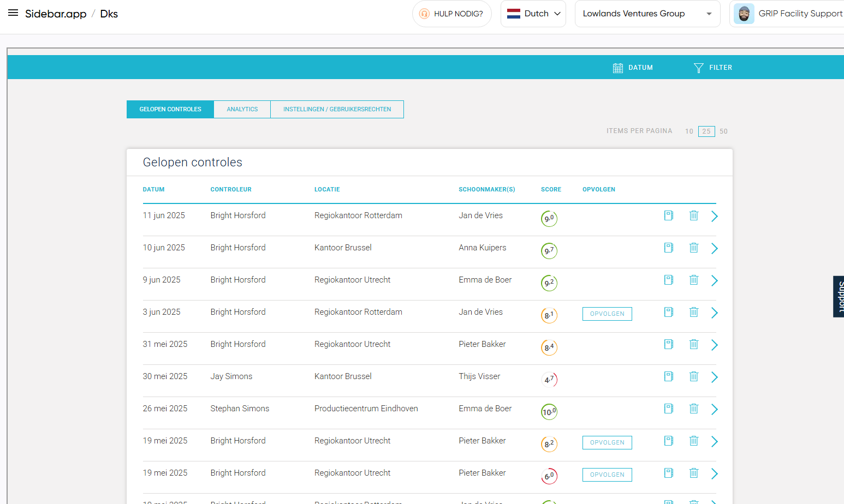Viewport: 844px width, 504px height.
Task: Switch to Gelopen controles tab
Action: click(170, 109)
